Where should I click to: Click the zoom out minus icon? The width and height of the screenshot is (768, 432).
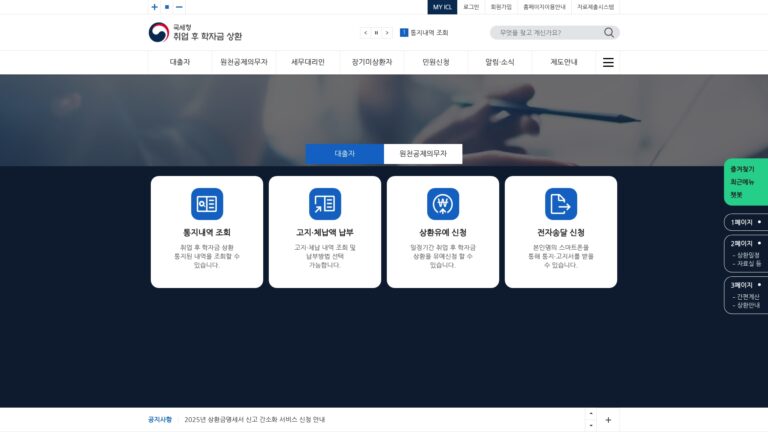click(x=179, y=7)
